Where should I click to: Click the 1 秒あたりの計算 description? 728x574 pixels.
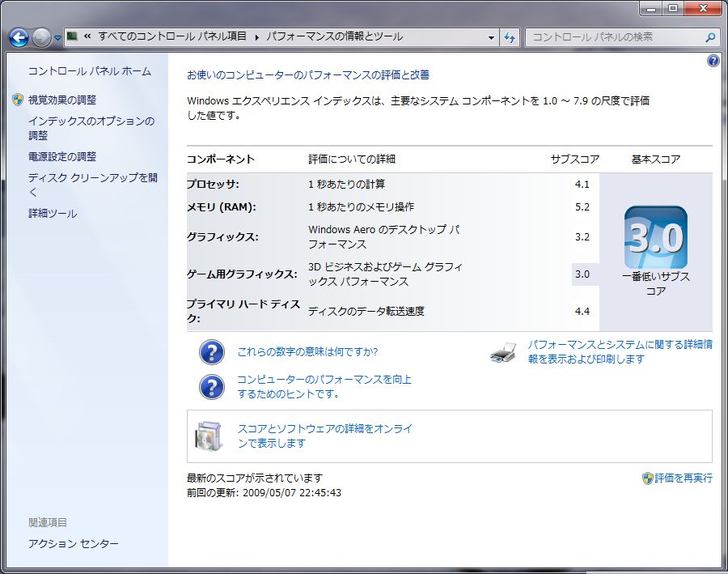(x=346, y=185)
